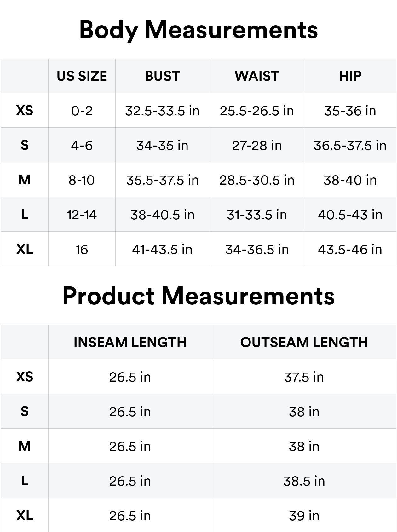Click the XS outseam value 37.5 in
397x532 pixels.
click(x=304, y=377)
